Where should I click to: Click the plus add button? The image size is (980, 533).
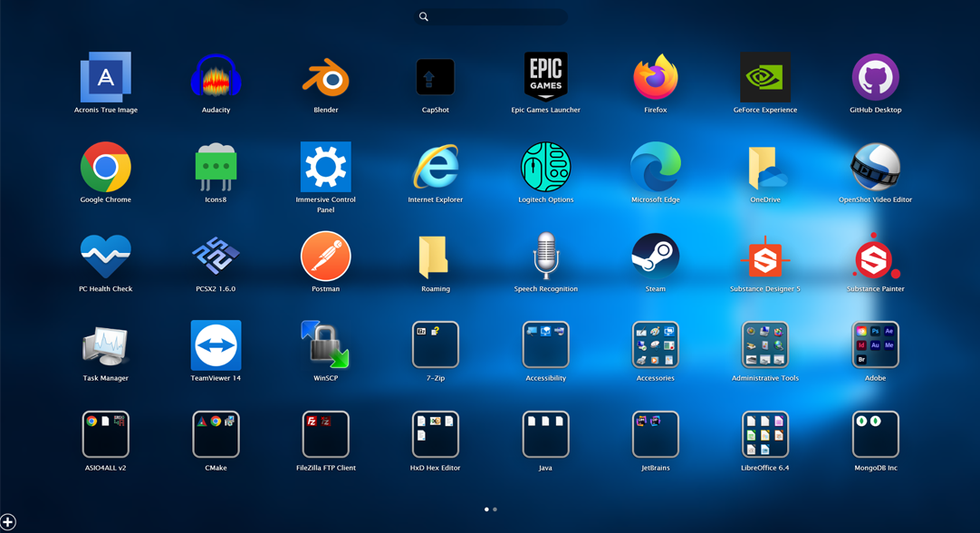pyautogui.click(x=8, y=522)
